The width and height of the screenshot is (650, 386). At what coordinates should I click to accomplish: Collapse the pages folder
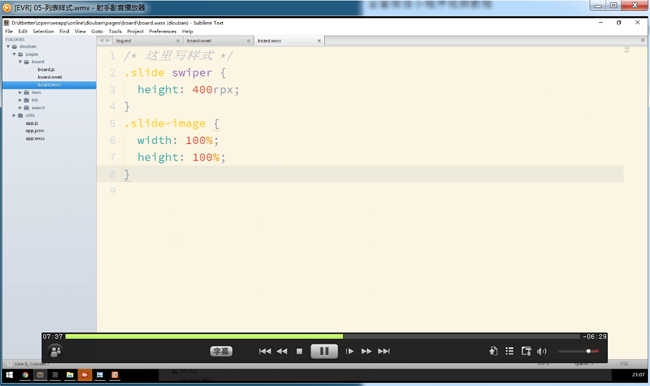tap(14, 54)
